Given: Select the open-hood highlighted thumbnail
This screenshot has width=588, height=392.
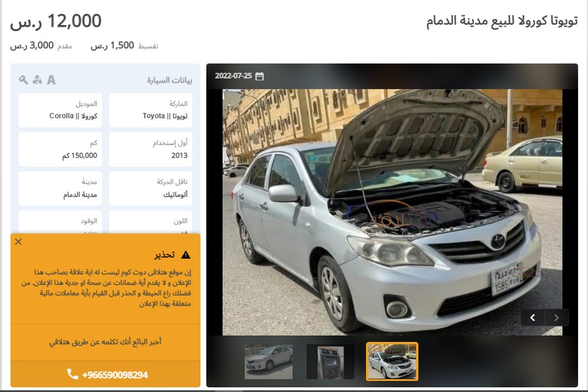Looking at the screenshot, I should (x=392, y=361).
